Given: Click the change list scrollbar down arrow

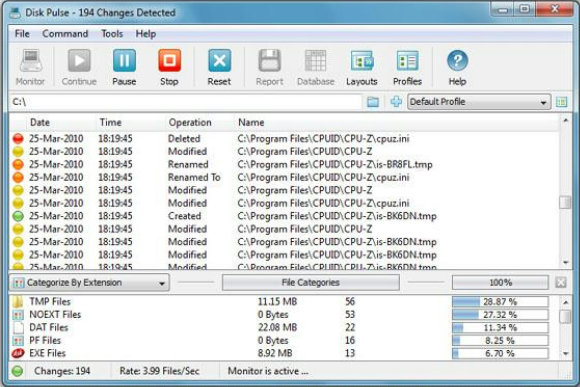Looking at the screenshot, I should click(x=565, y=263).
